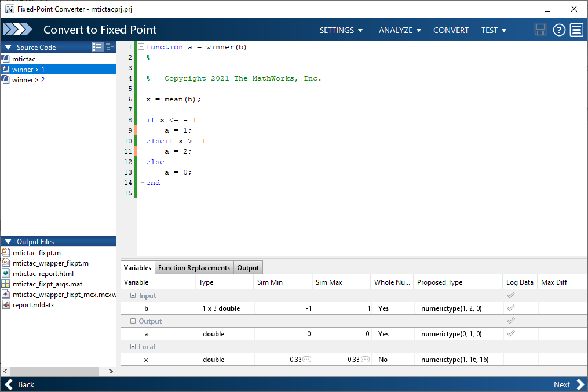588x392 pixels.
Task: Open the hamburger menu in the toolbar
Action: (x=576, y=30)
